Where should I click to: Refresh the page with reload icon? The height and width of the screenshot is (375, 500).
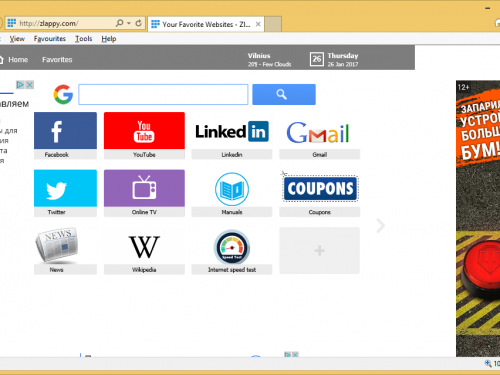click(139, 23)
